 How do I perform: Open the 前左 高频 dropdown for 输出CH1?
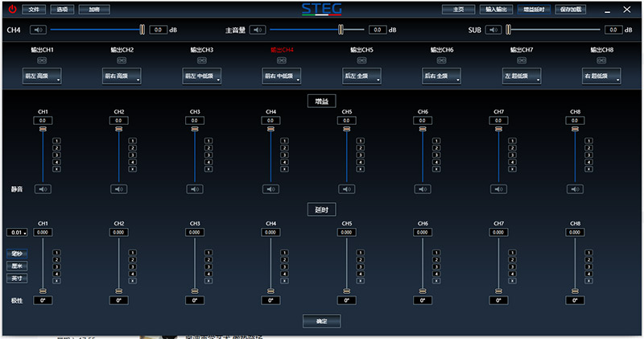point(42,76)
